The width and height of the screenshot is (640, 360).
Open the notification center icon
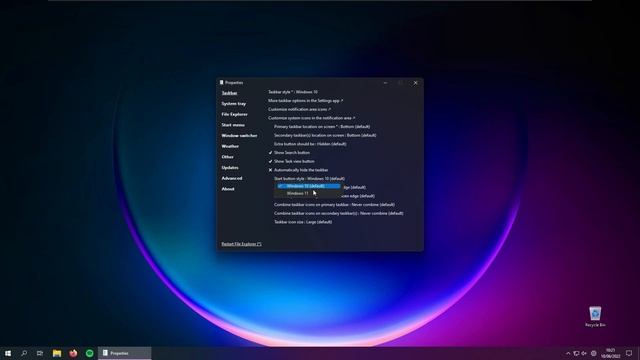coord(629,353)
